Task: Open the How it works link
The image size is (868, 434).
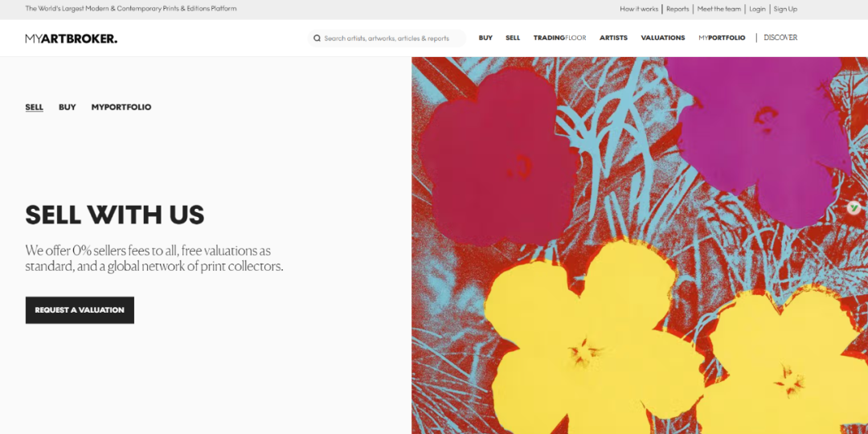Action: point(639,9)
